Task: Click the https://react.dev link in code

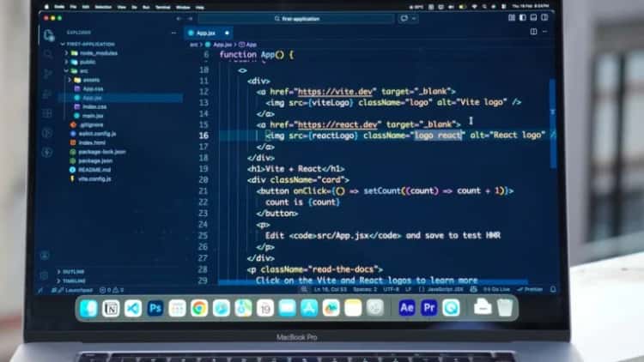Action: (337, 124)
